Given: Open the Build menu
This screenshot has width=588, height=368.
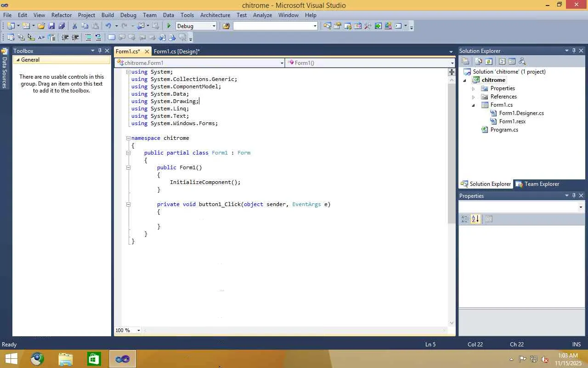Looking at the screenshot, I should click(107, 15).
